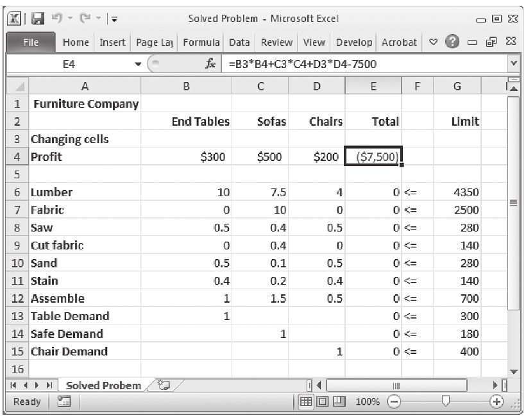This screenshot has height=420, width=526.
Task: Click the Undo arrow icon
Action: pos(57,19)
